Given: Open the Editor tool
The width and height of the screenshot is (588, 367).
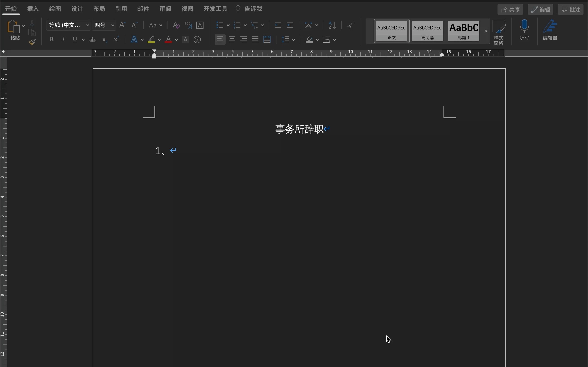Looking at the screenshot, I should [550, 30].
